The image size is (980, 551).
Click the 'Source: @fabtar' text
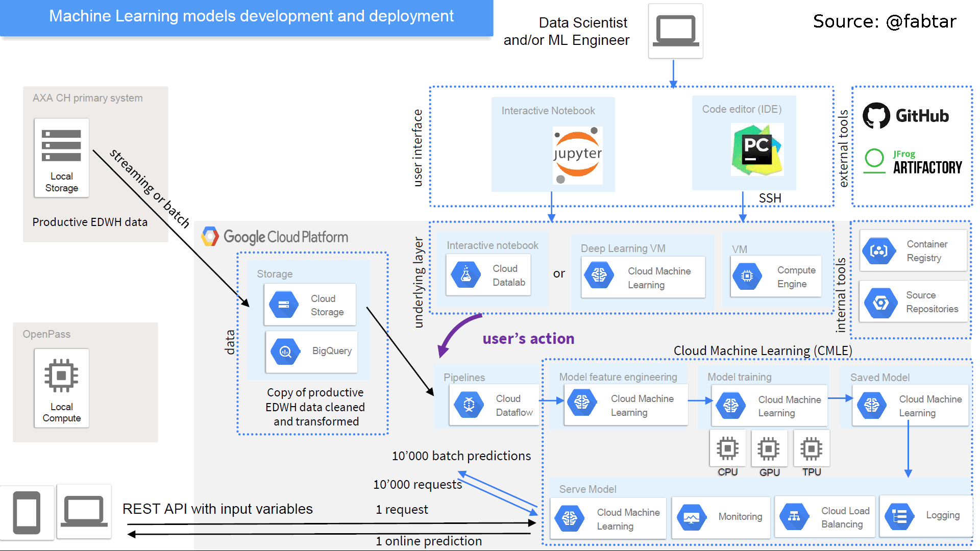coord(885,21)
